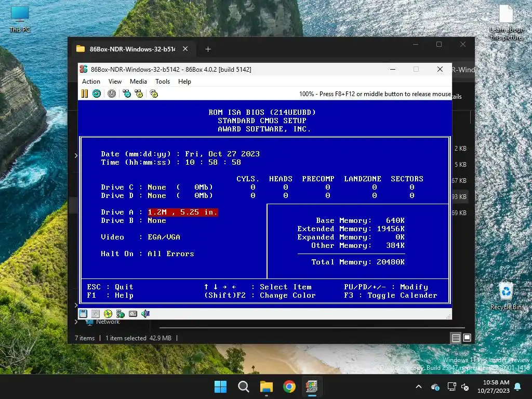Click the gray ACPI shutdown power icon
The height and width of the screenshot is (399, 532).
pos(112,94)
